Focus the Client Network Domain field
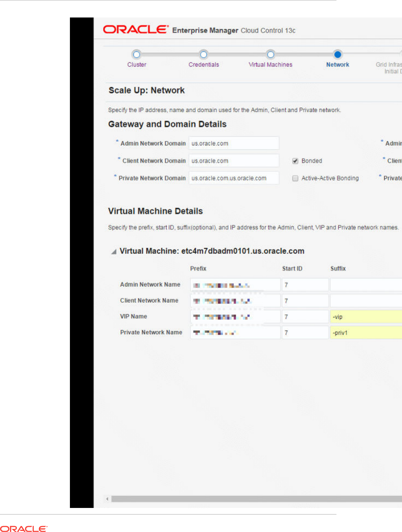 coord(234,161)
